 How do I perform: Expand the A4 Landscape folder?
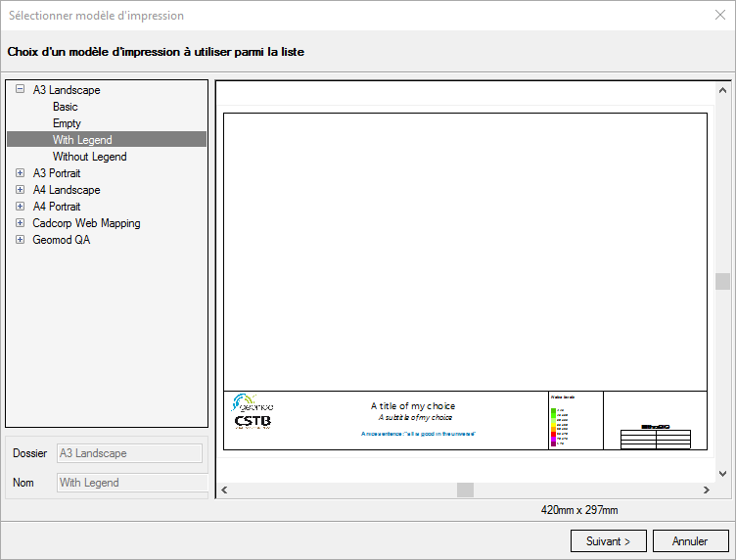coord(20,190)
